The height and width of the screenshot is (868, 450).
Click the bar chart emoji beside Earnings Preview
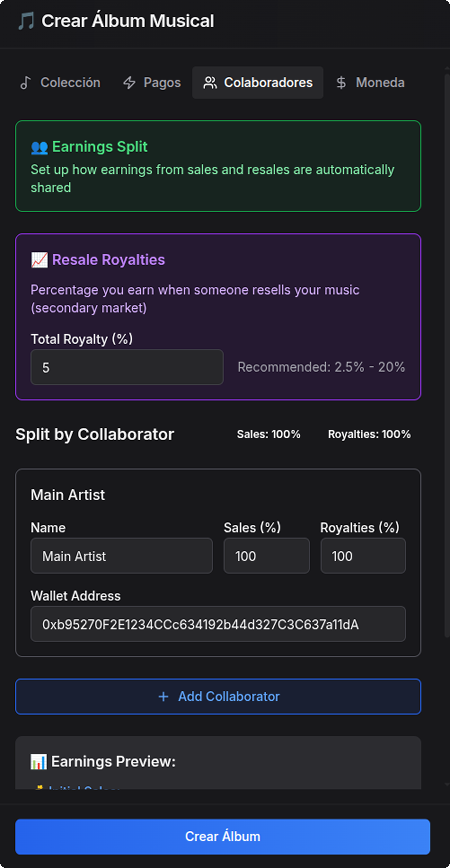tap(39, 762)
